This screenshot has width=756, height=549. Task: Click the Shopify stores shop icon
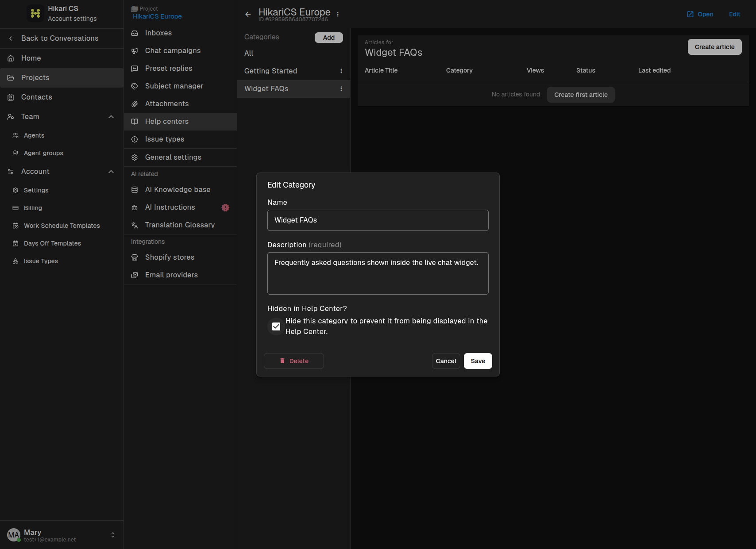135,257
